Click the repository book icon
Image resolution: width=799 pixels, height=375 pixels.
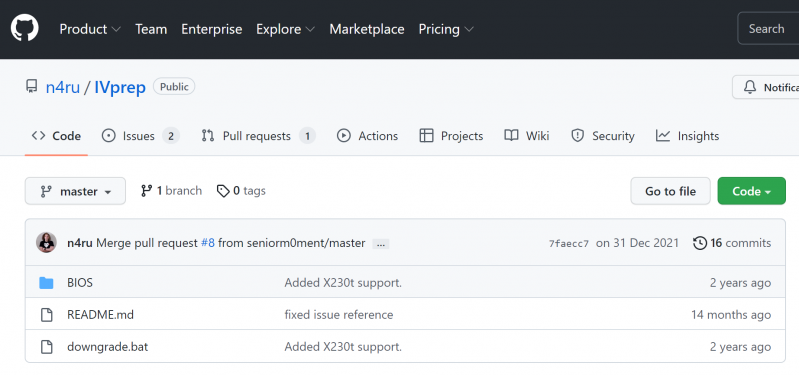click(32, 87)
